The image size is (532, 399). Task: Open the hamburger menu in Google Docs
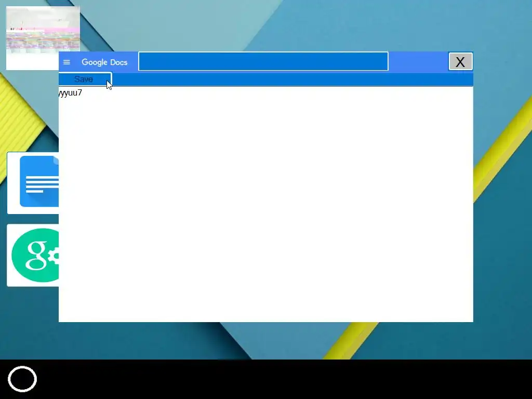(x=66, y=62)
